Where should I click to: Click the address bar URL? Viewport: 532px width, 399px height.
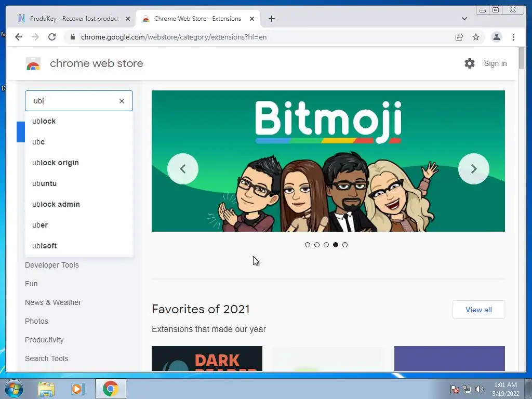174,37
